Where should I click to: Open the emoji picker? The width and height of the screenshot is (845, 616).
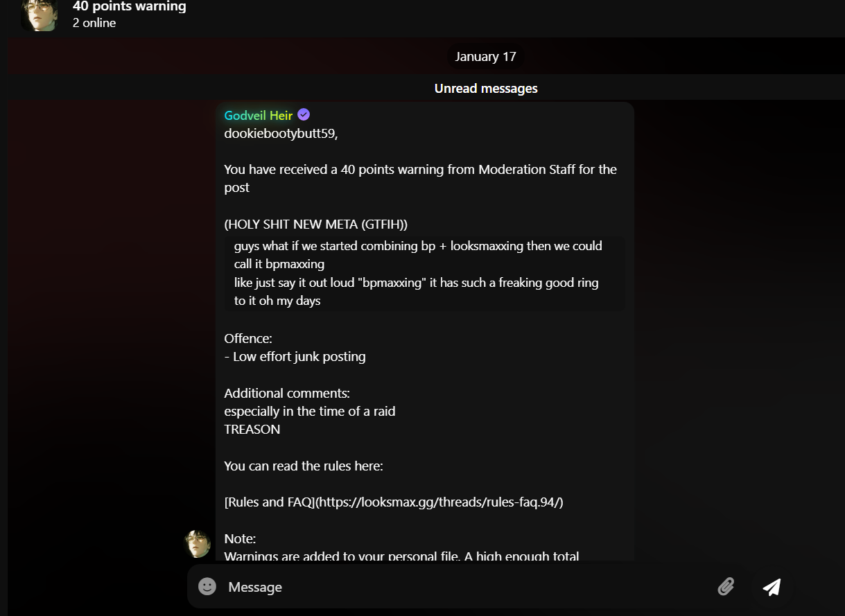pyautogui.click(x=207, y=587)
